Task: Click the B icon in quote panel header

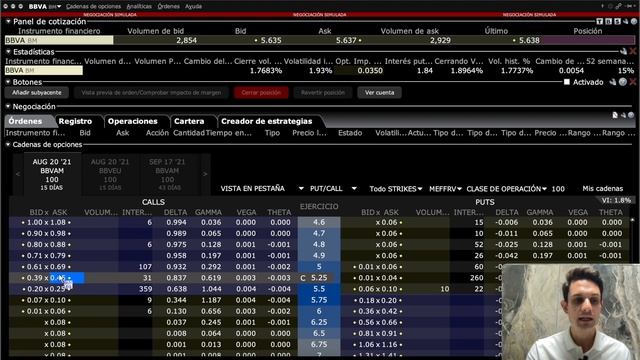Action: (x=609, y=21)
